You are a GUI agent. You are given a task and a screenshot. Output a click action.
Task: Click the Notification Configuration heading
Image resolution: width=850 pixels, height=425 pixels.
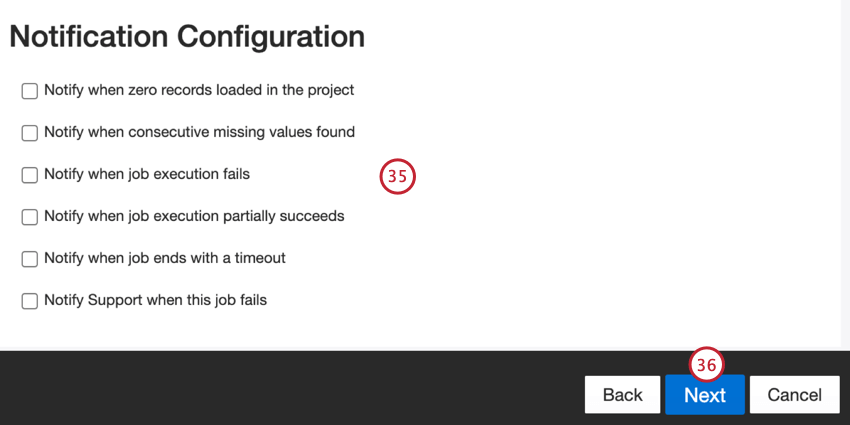pyautogui.click(x=187, y=37)
